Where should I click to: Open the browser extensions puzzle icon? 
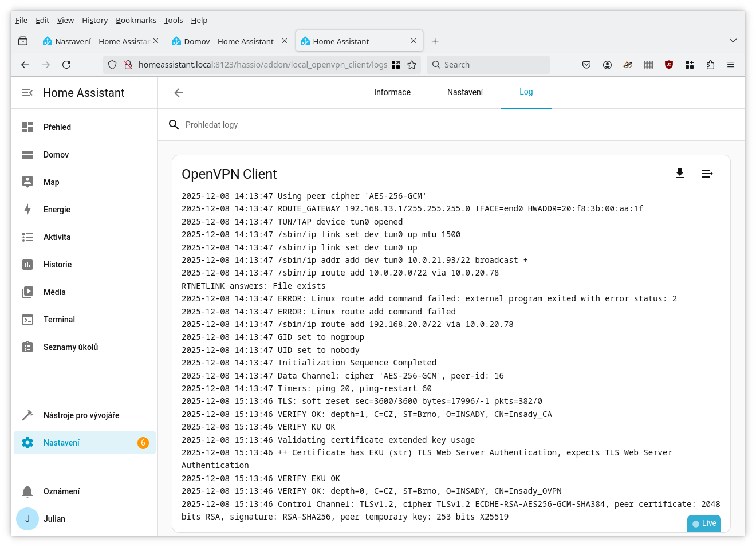tap(710, 65)
